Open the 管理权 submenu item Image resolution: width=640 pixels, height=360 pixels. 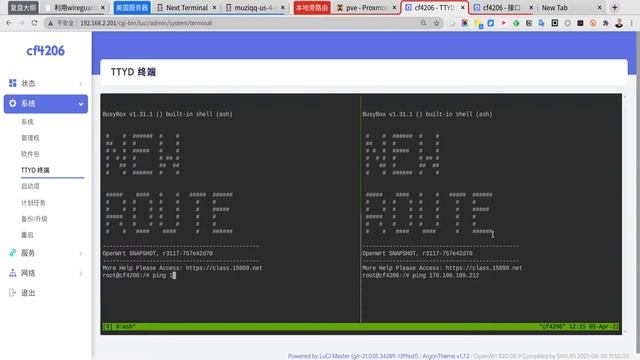click(30, 138)
